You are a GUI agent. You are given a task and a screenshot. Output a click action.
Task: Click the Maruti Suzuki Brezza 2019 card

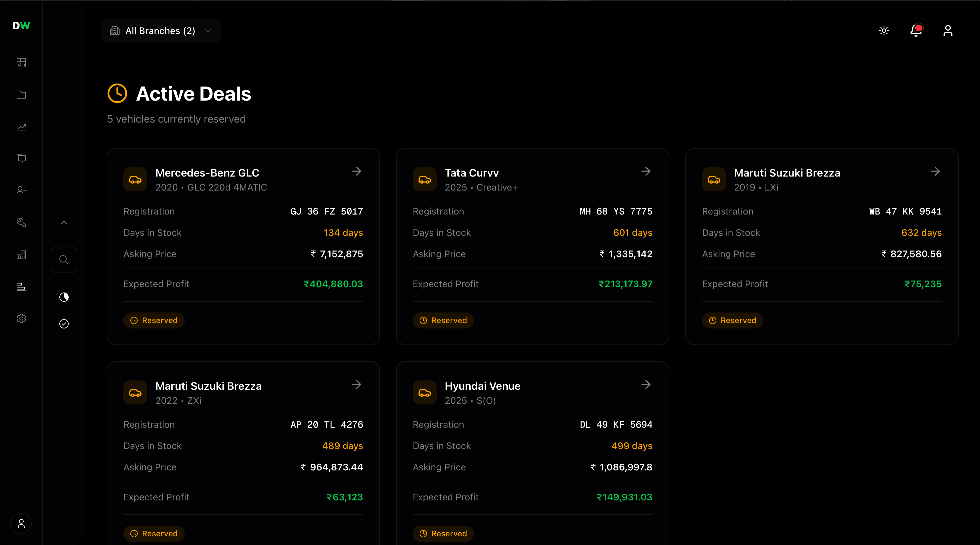(x=821, y=247)
